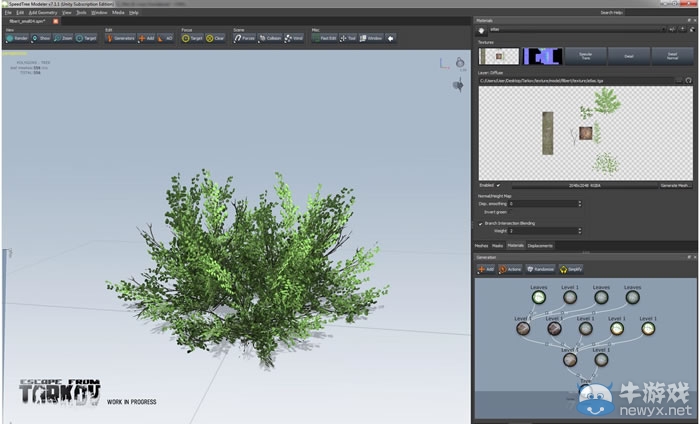Image resolution: width=700 pixels, height=424 pixels.
Task: Click Target in the Focus toolbar group
Action: pos(192,38)
